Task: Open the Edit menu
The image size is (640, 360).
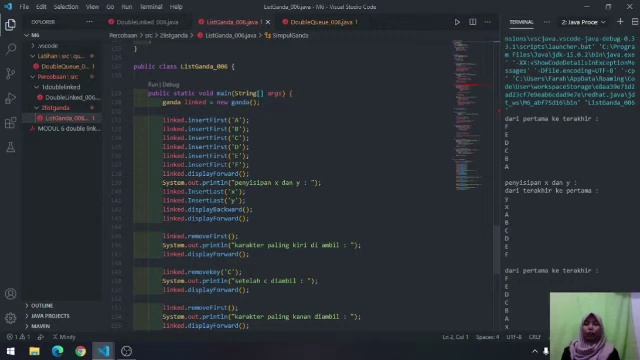Action: tap(41, 7)
